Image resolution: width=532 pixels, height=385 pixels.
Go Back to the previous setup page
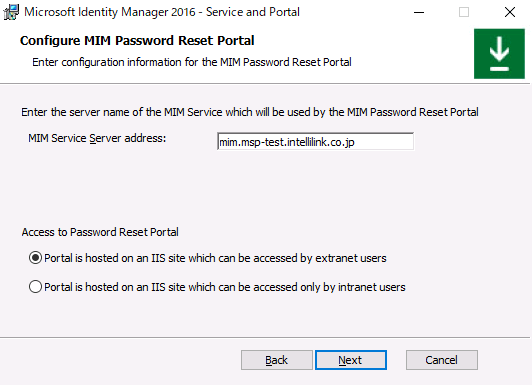pyautogui.click(x=277, y=360)
